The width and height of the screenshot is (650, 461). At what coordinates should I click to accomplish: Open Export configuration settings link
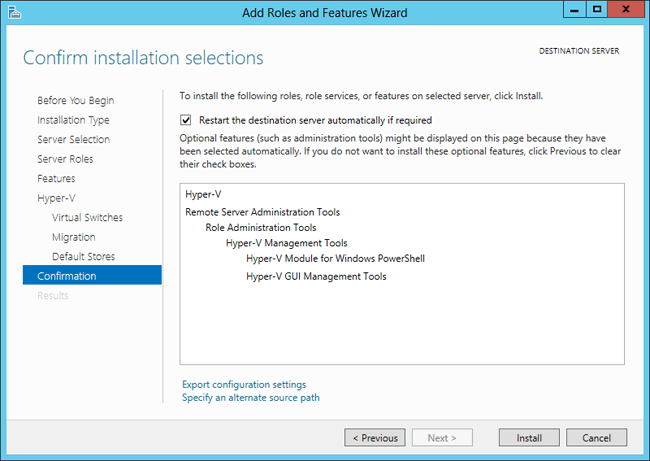[244, 384]
